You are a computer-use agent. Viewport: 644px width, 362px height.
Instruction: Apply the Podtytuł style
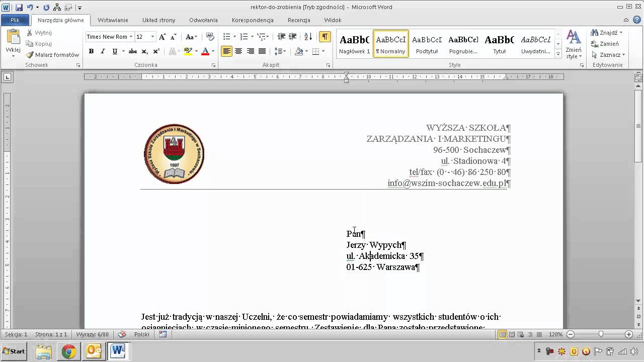427,44
